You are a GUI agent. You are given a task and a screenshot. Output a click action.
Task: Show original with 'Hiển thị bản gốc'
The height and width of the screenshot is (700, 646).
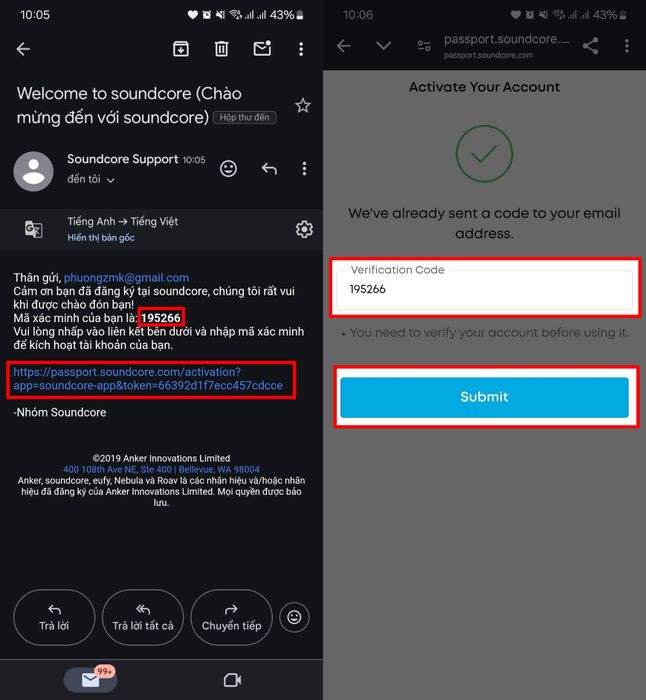pos(101,238)
